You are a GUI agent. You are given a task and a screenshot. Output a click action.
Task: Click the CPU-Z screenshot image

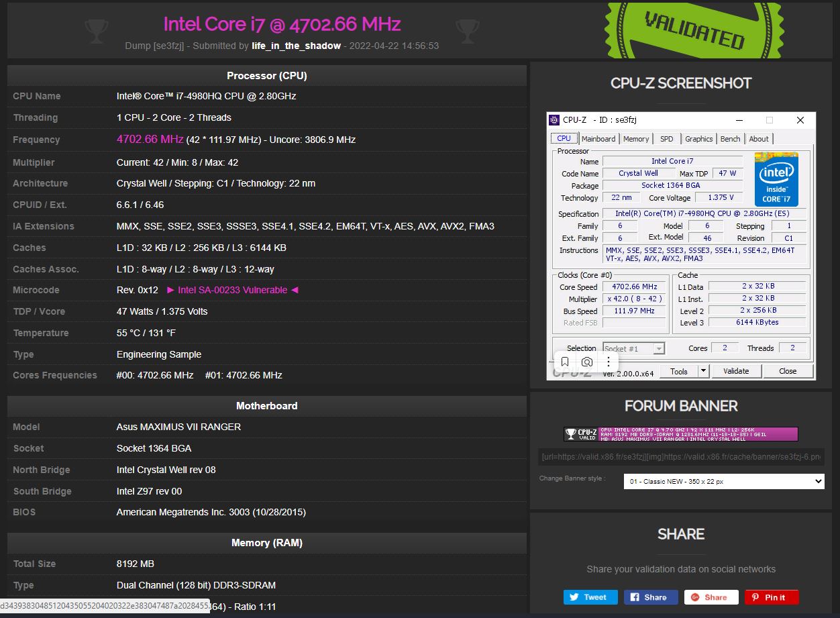[x=682, y=246]
